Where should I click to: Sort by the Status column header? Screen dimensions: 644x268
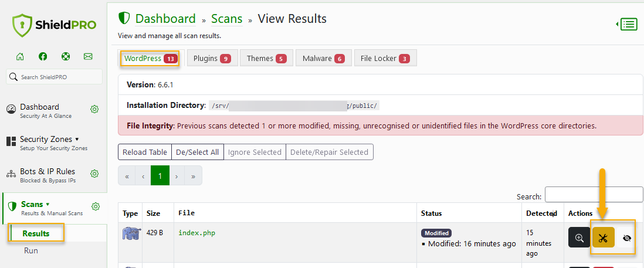[x=470, y=213]
